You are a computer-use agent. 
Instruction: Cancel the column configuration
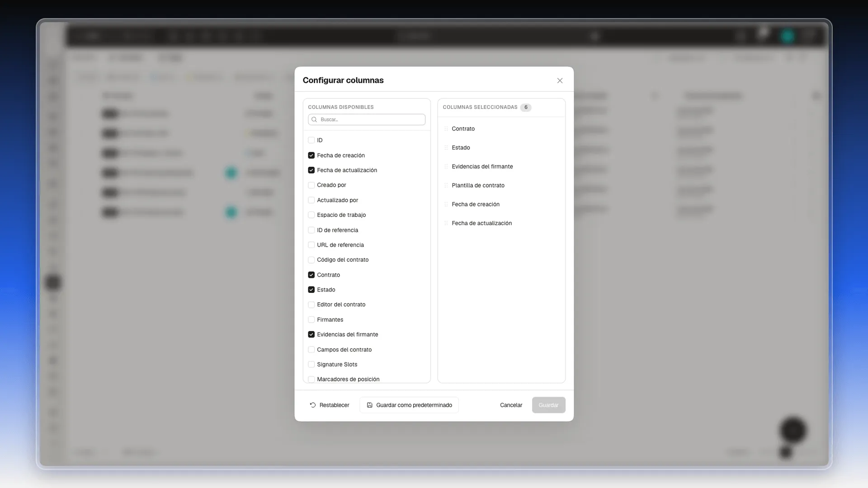click(511, 405)
